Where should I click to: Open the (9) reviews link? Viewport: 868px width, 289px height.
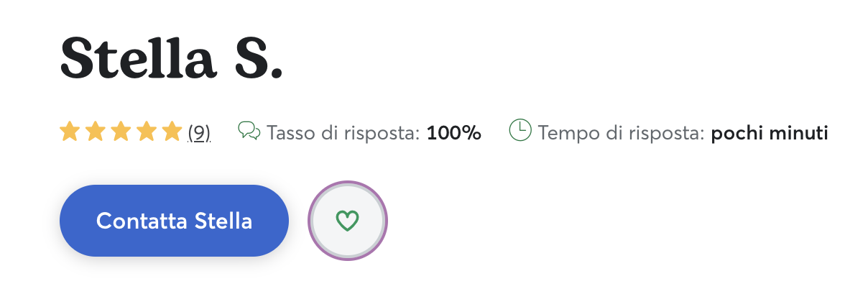coord(199,133)
